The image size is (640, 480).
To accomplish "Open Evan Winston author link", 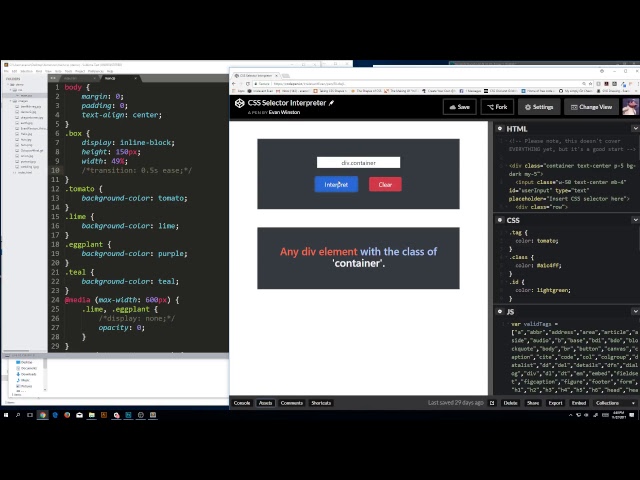I will pos(284,112).
